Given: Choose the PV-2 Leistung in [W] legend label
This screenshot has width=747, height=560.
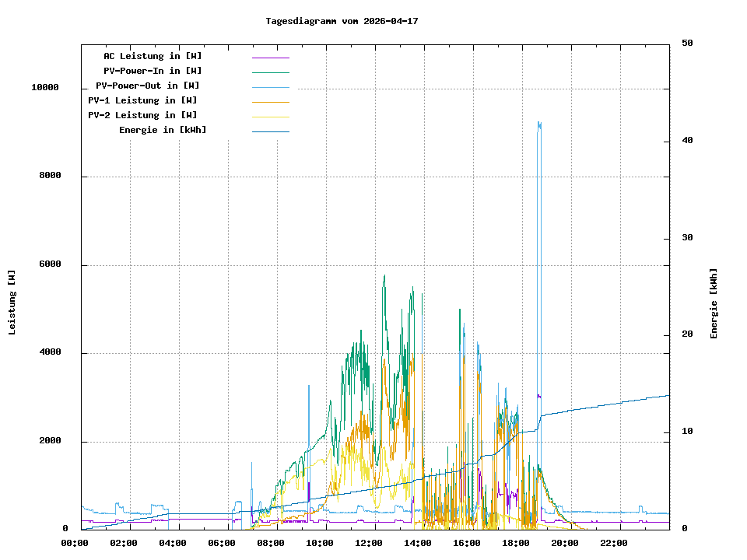Looking at the screenshot, I should coord(142,115).
